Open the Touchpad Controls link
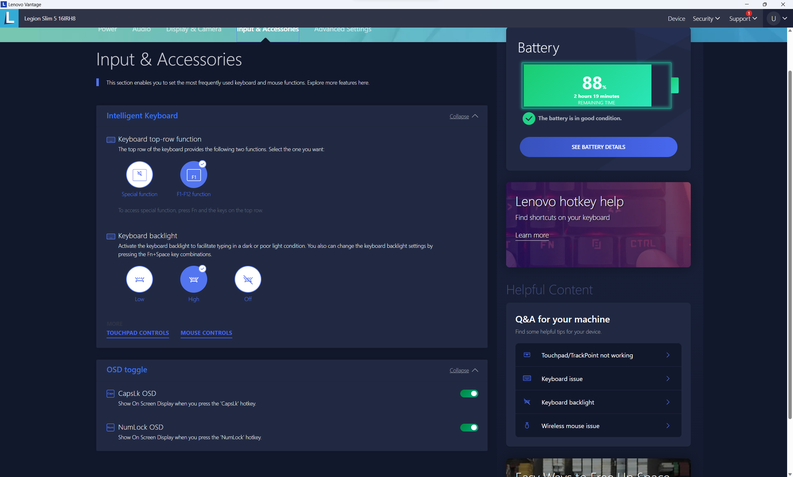Viewport: 793px width, 477px height. [138, 333]
